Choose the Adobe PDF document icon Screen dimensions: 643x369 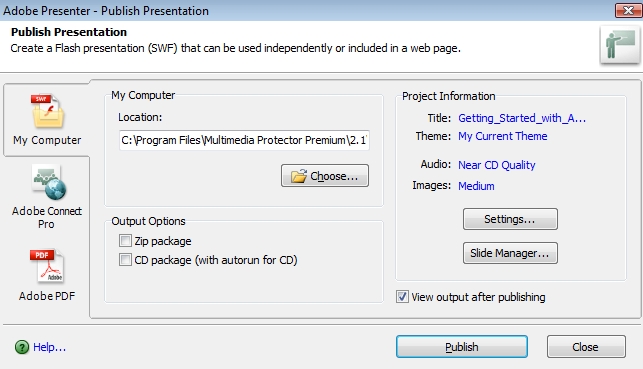47,266
